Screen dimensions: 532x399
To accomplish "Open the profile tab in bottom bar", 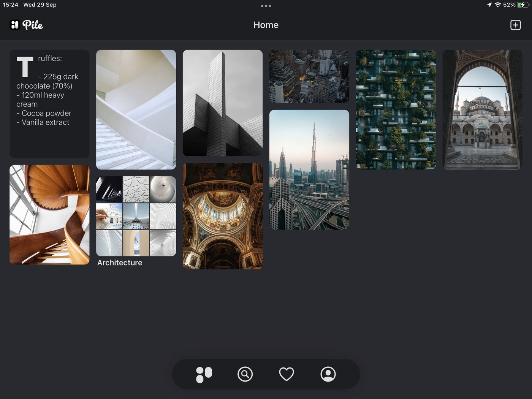I will [x=328, y=374].
